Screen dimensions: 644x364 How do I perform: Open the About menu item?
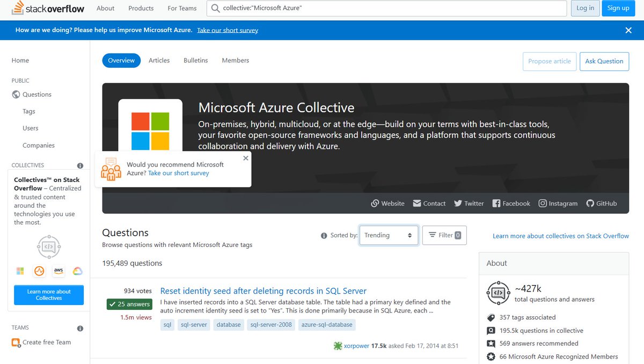click(x=105, y=8)
